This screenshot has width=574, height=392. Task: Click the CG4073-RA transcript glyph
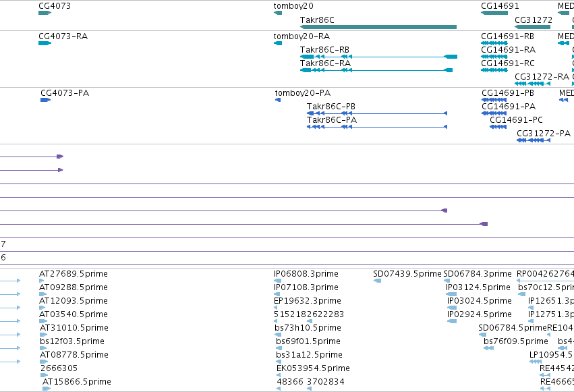45,43
